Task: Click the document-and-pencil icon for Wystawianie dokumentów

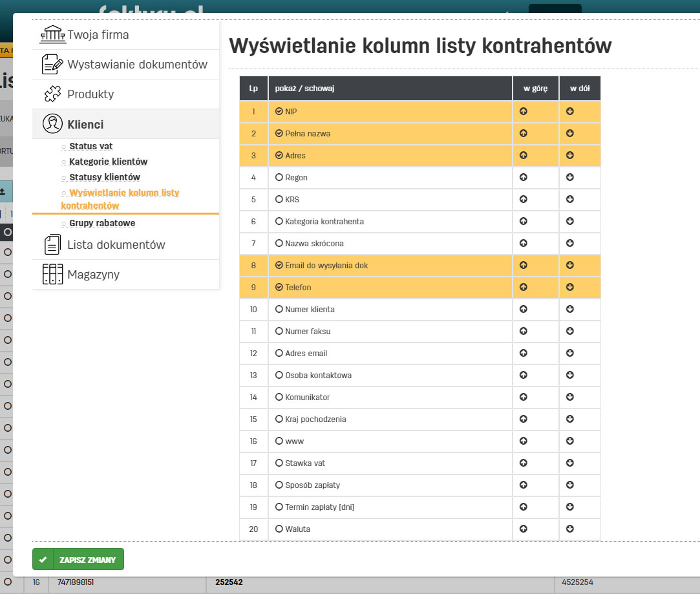Action: pos(52,63)
